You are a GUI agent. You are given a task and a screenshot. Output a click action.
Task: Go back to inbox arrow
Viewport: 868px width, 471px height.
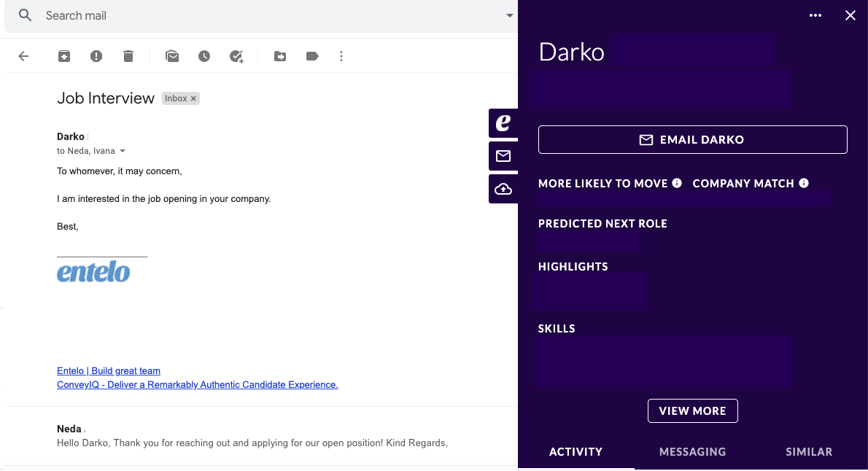[x=23, y=56]
